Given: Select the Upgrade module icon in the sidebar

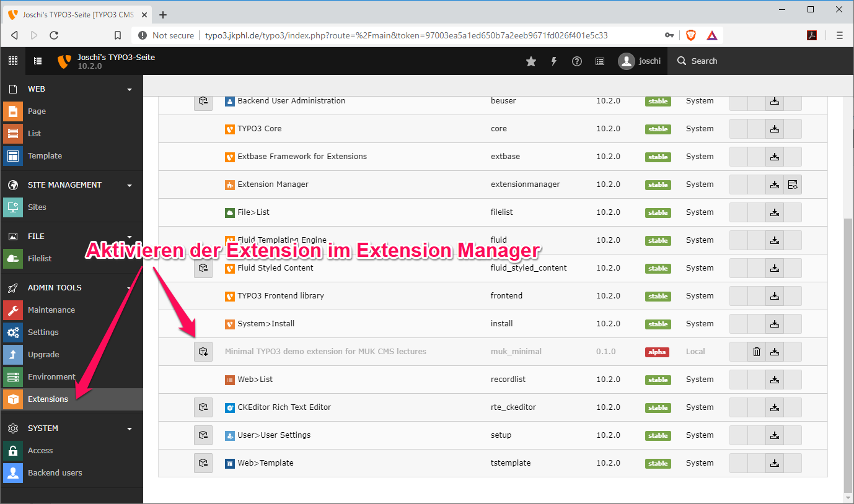Looking at the screenshot, I should [x=14, y=354].
